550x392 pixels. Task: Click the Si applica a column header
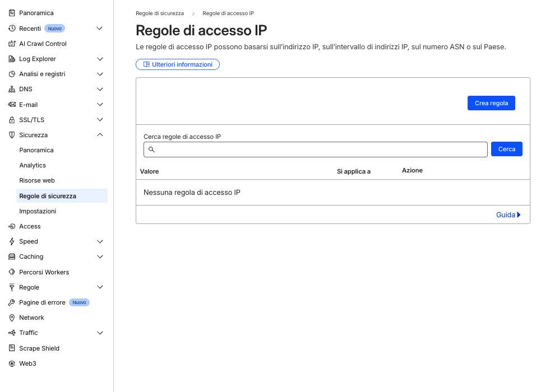coord(354,171)
